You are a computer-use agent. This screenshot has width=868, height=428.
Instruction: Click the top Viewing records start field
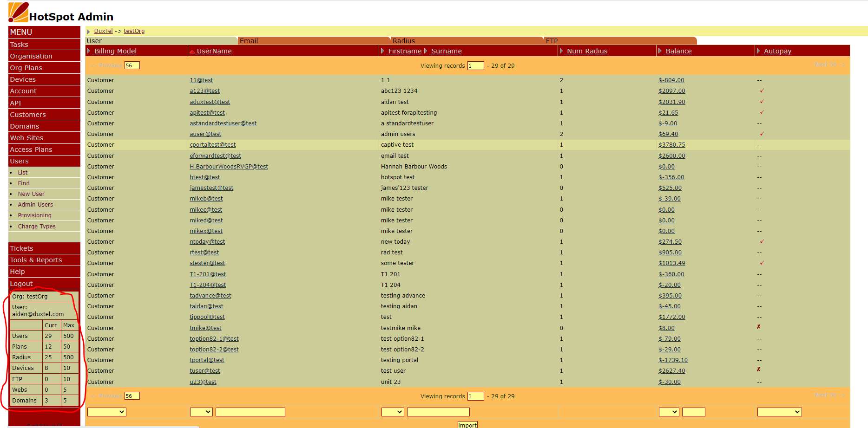tap(476, 66)
